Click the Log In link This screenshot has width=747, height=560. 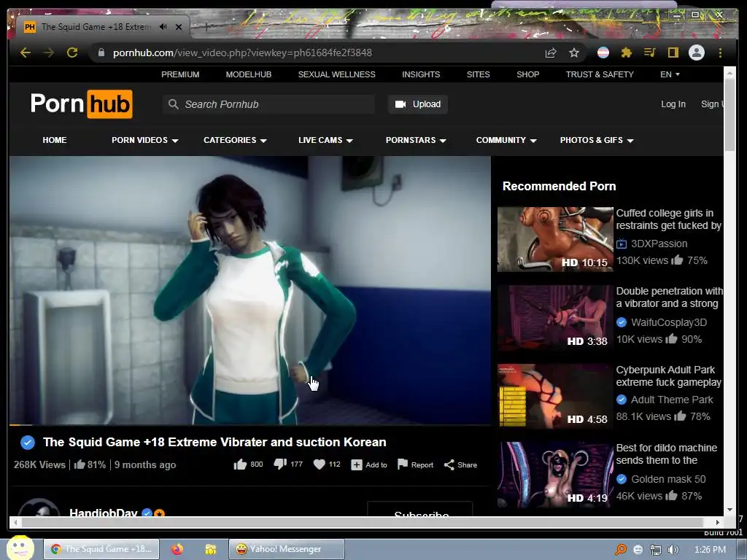[x=673, y=104]
